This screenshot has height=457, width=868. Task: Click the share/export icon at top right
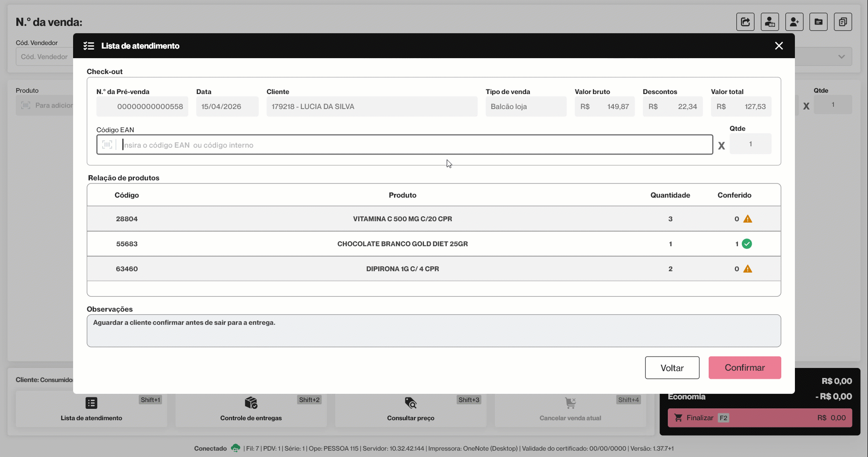coord(745,22)
